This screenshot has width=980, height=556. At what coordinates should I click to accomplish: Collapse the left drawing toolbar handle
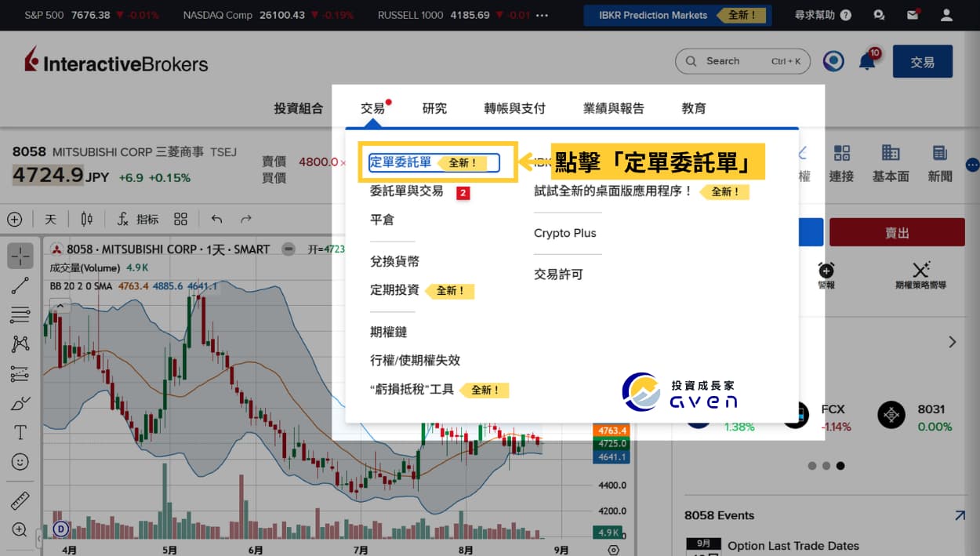click(x=39, y=539)
